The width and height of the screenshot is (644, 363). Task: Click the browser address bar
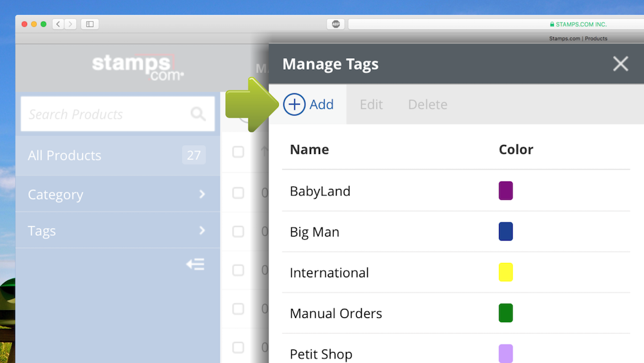tap(496, 25)
